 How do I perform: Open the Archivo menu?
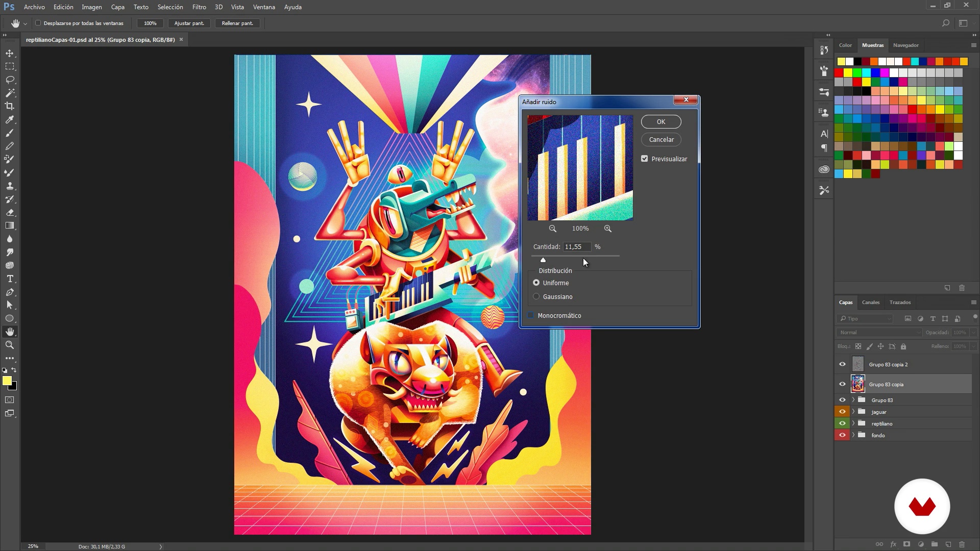(34, 7)
